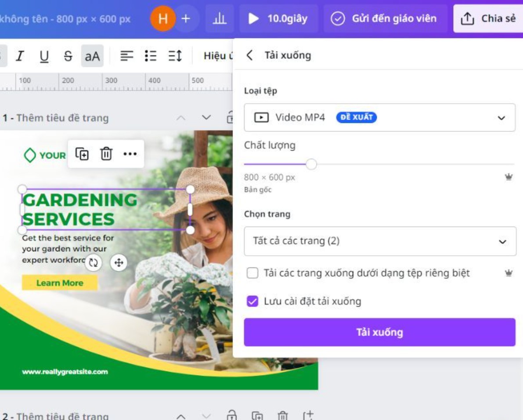
Task: Toggle underline text formatting
Action: pos(44,56)
